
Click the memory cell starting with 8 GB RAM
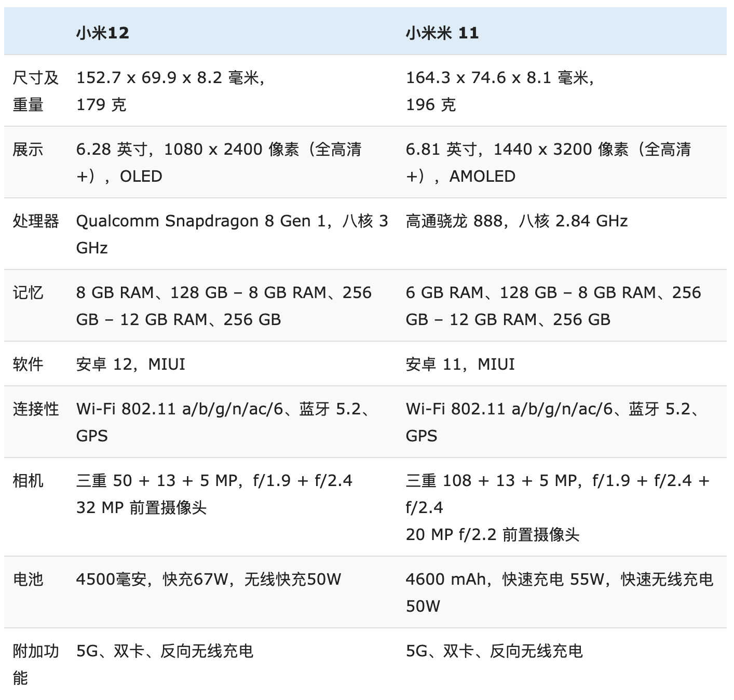[224, 306]
